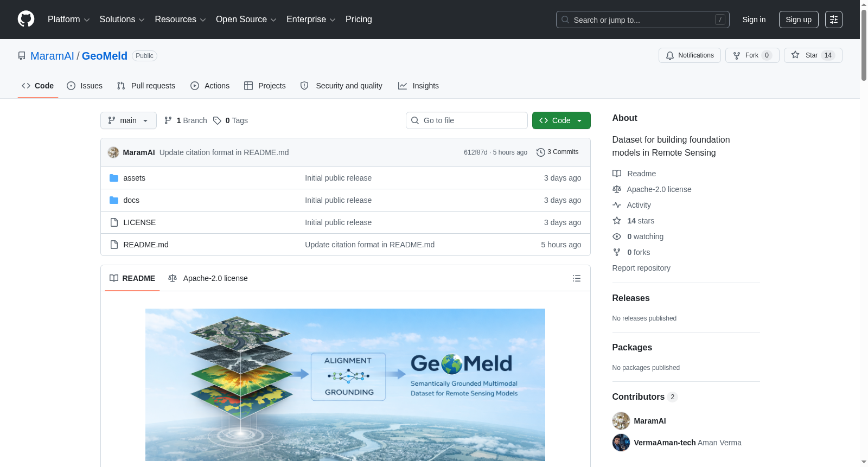This screenshot has height=467, width=868.
Task: Expand the Solutions menu
Action: pos(122,20)
